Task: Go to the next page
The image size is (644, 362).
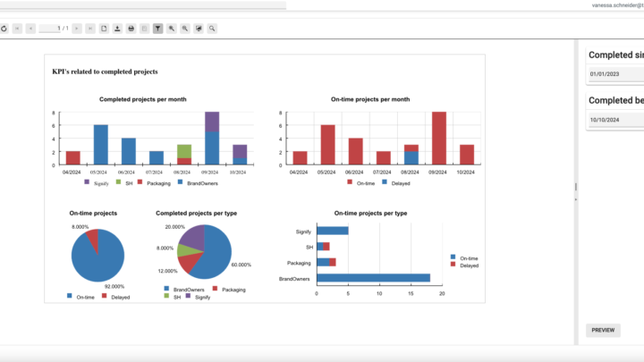Action: tap(77, 29)
